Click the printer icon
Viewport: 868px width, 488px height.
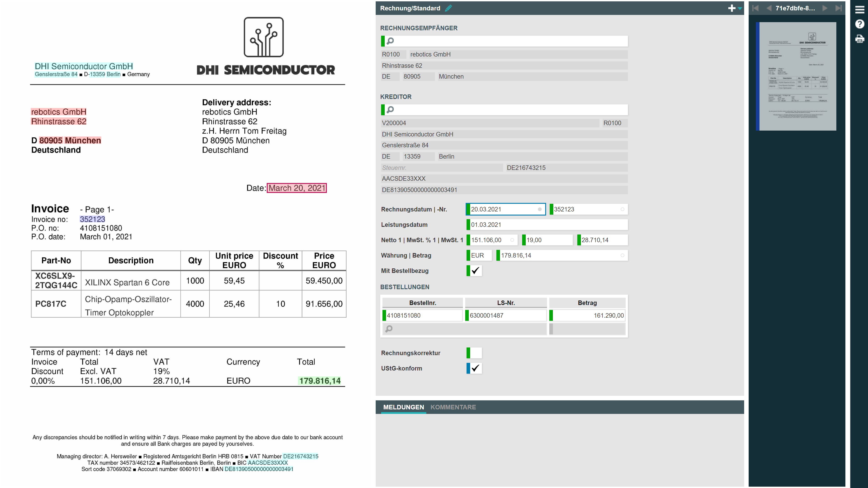pos(860,39)
